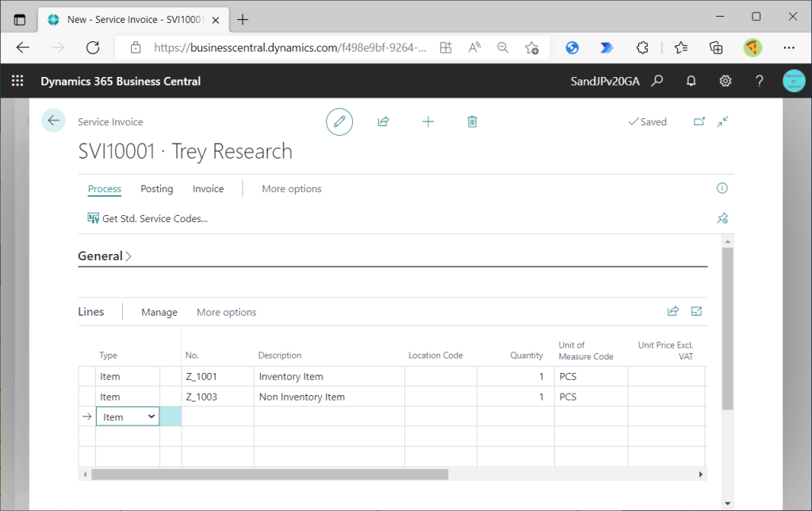Refresh the browser page
This screenshot has height=511, width=812.
click(93, 48)
